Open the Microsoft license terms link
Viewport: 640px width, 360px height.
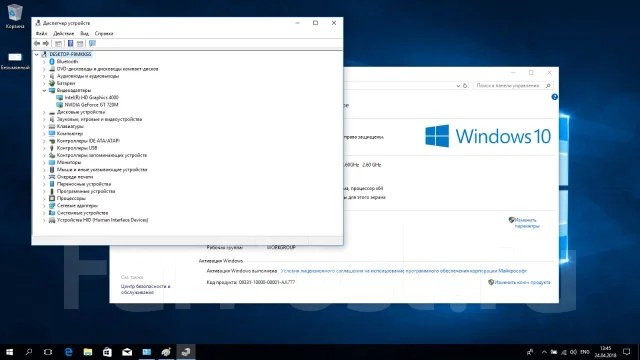tap(404, 271)
